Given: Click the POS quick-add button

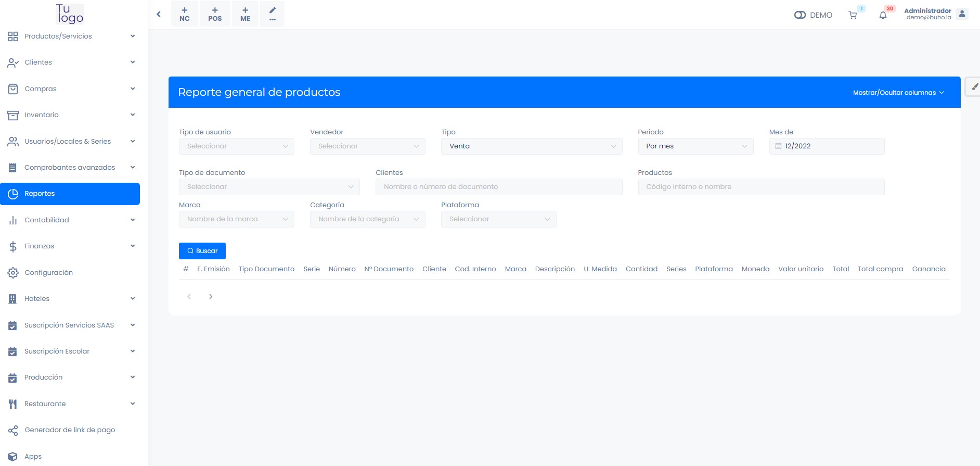Looking at the screenshot, I should [215, 14].
